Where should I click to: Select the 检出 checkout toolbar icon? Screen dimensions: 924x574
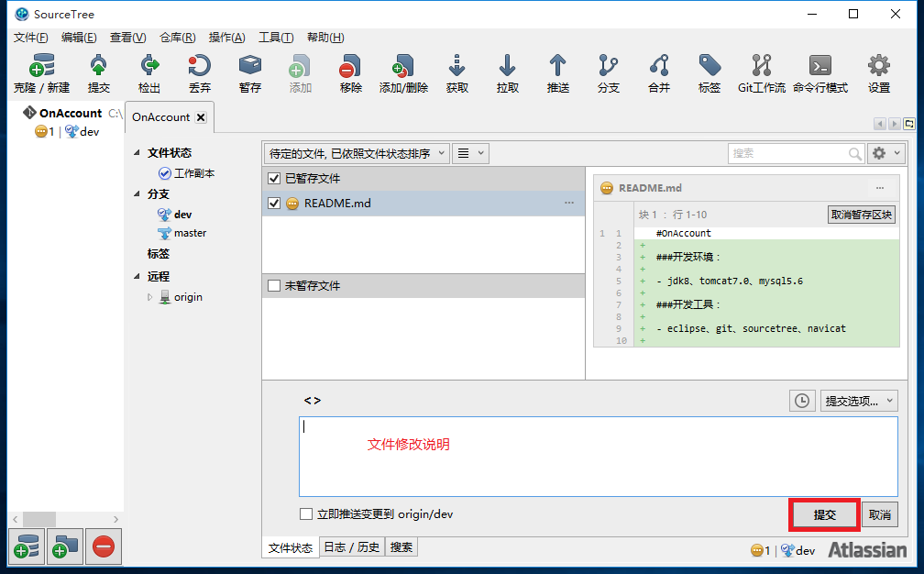[x=149, y=73]
